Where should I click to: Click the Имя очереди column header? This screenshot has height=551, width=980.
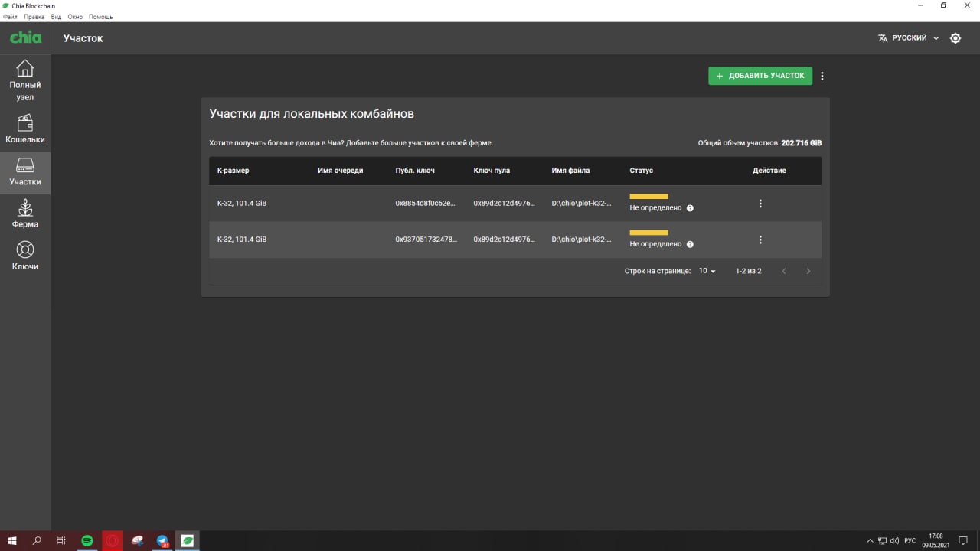[340, 171]
